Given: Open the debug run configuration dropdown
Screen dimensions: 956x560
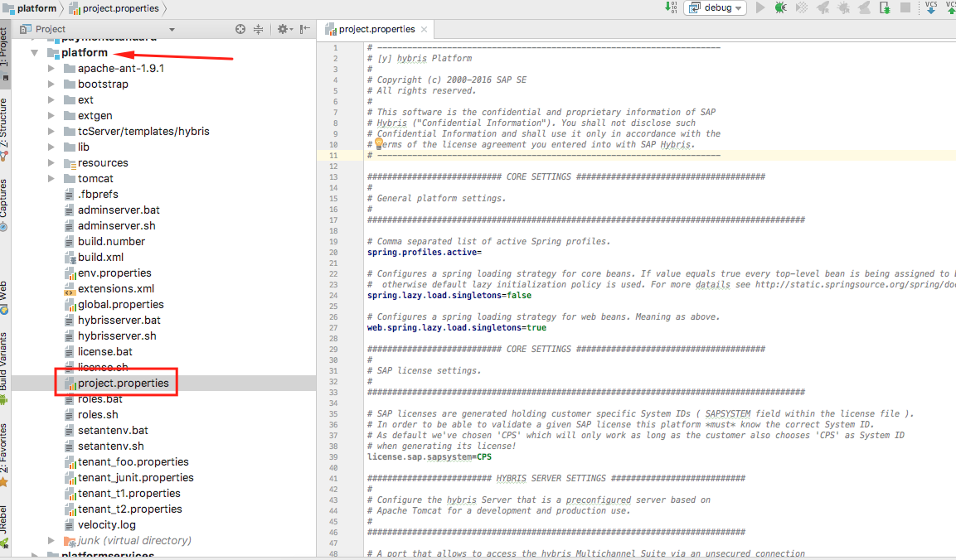Looking at the screenshot, I should (x=716, y=8).
